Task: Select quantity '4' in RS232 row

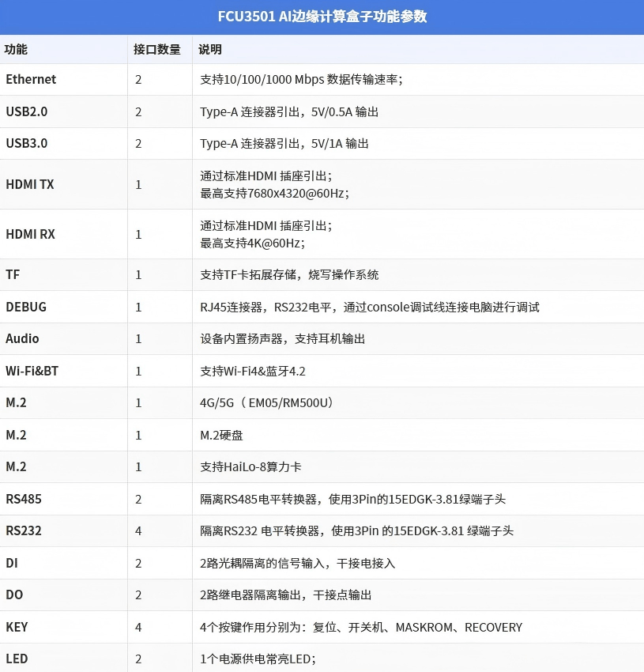Action: (138, 531)
